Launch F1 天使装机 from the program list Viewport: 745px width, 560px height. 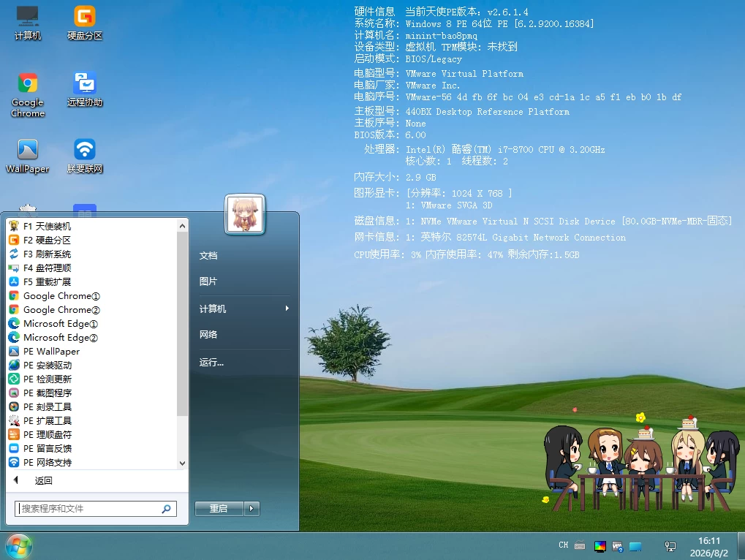(x=93, y=226)
